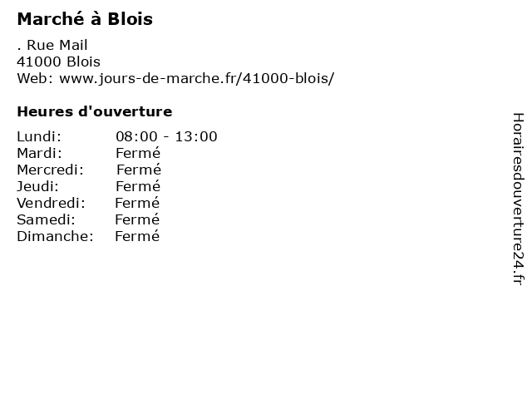
Task: Click the Heures d'ouverture heading
Action: pyautogui.click(x=95, y=111)
